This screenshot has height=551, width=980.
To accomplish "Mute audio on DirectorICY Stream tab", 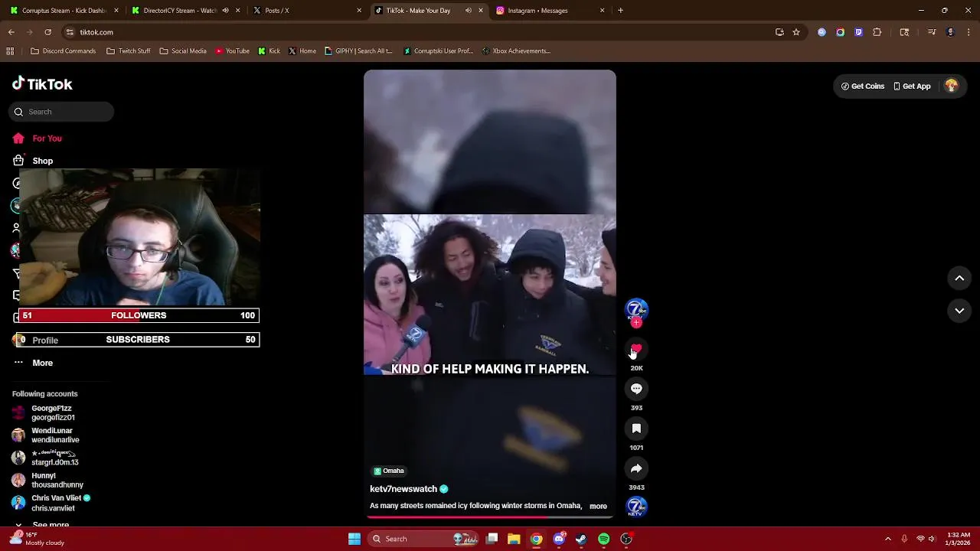I will click(225, 11).
